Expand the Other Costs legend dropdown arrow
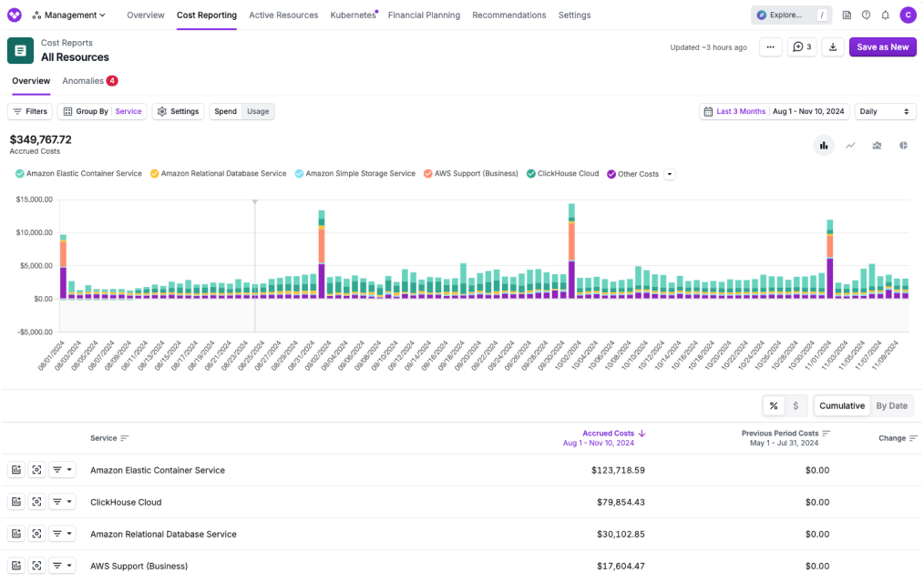This screenshot has width=924, height=583. point(670,174)
